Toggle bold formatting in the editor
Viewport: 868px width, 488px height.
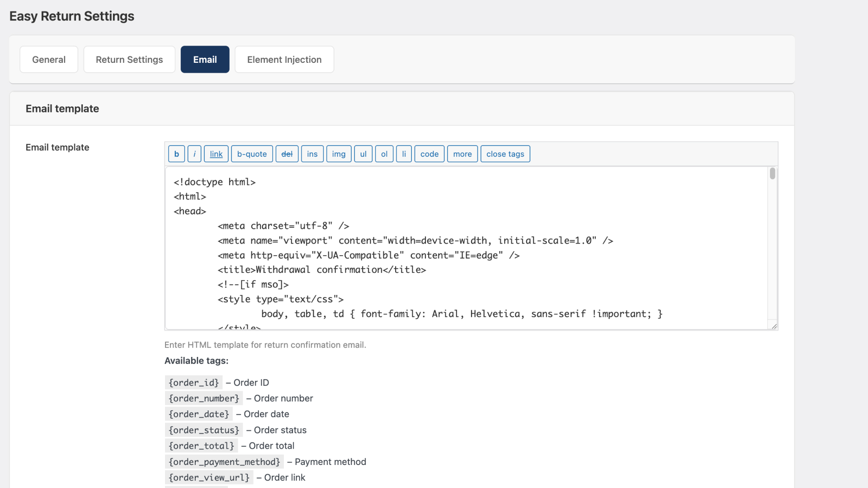pos(176,154)
